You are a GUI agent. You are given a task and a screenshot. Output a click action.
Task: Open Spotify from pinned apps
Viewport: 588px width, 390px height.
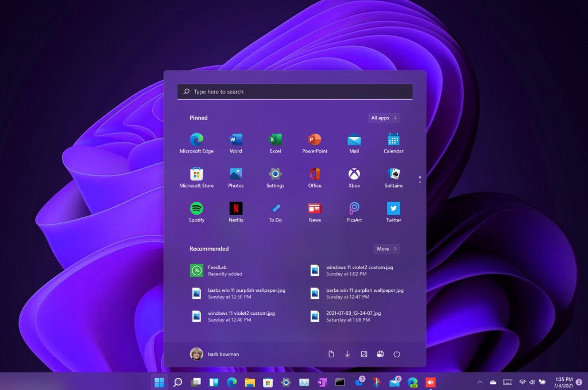coord(196,212)
